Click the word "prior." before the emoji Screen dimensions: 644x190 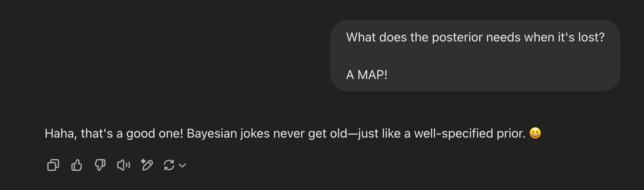[511, 134]
